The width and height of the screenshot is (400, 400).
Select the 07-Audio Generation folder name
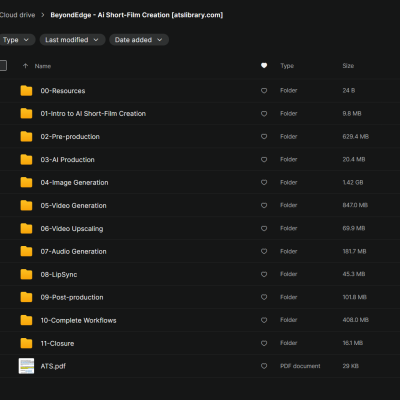(x=73, y=251)
